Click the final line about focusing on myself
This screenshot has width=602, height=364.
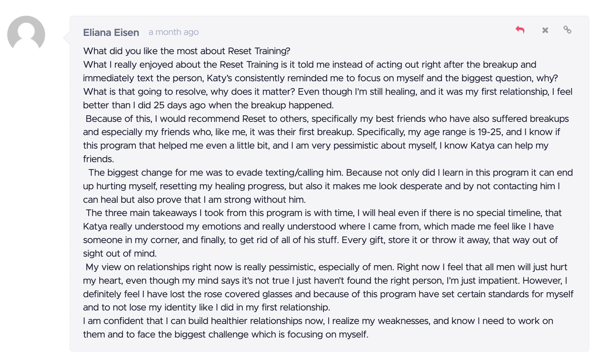pyautogui.click(x=226, y=334)
